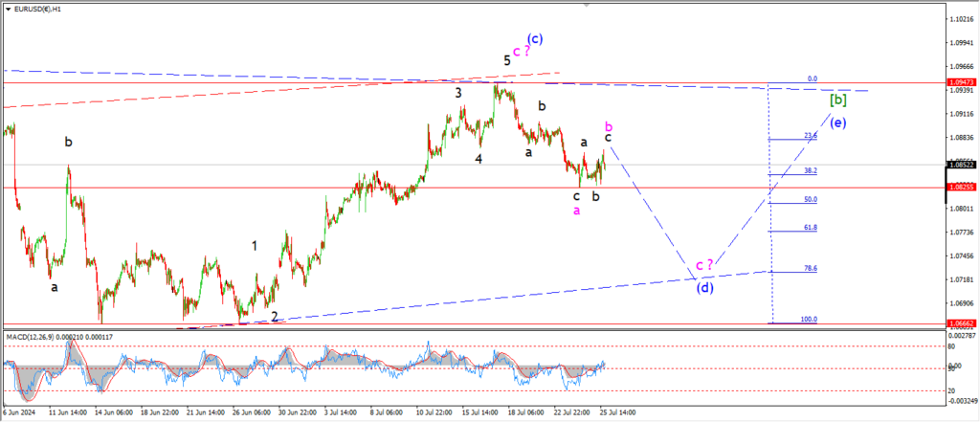Select the 78.6 Fibonacci level label
980x422 pixels.
(810, 269)
